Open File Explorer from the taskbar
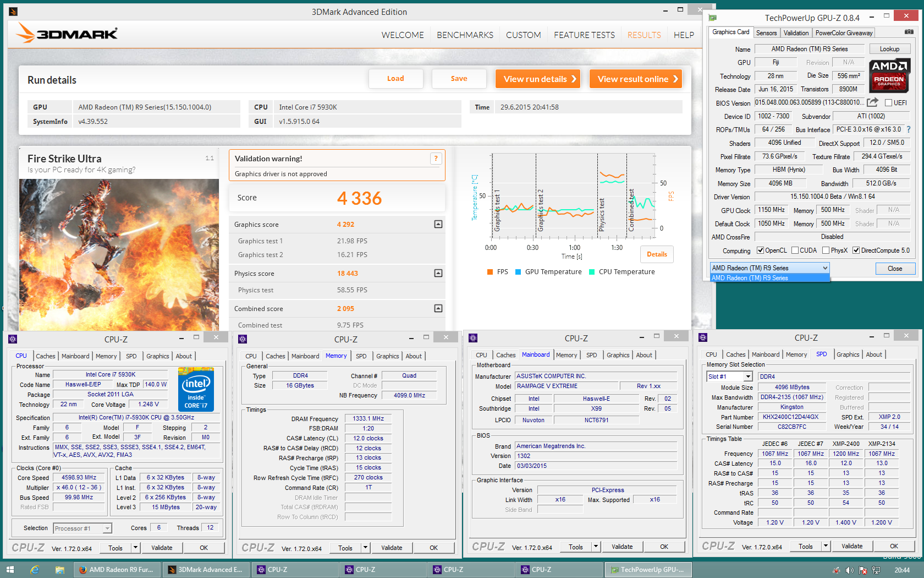924x578 pixels. pos(59,570)
